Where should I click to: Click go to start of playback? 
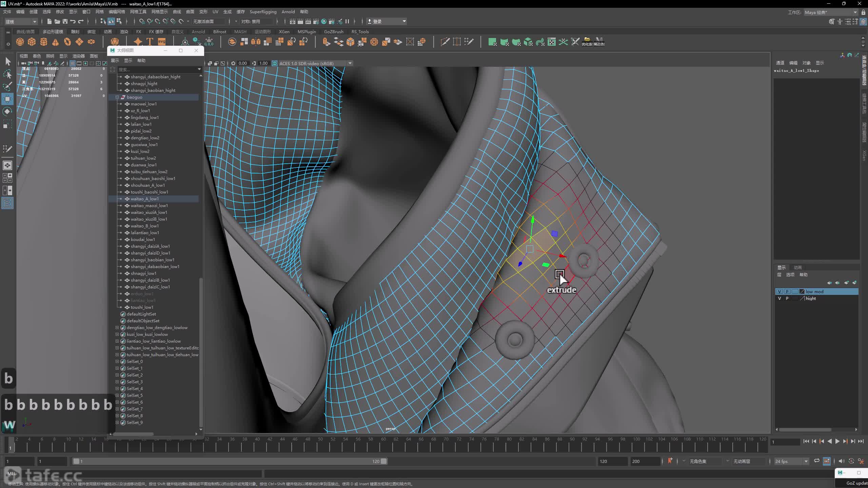(x=806, y=441)
